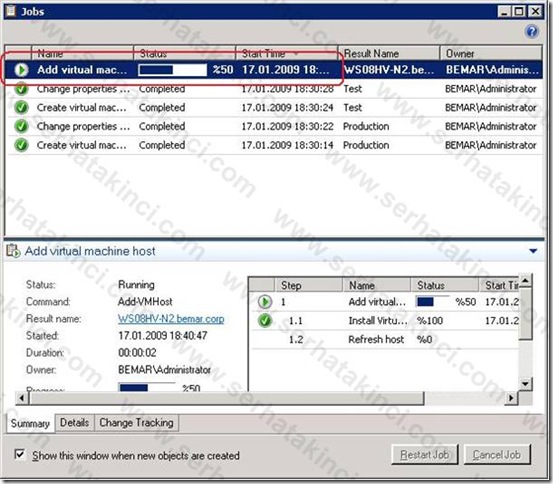553x484 pixels.
Task: Click the Started value 17.01.2009 18:40:47
Action: 163,335
